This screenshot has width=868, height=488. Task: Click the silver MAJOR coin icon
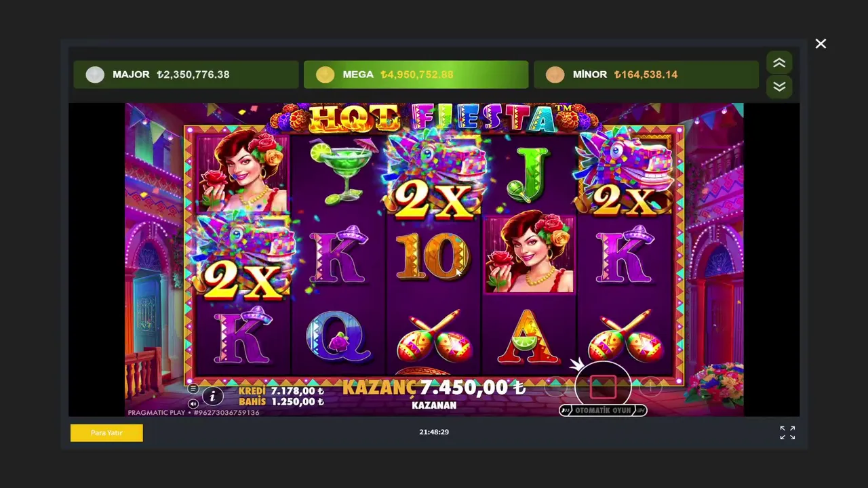(95, 75)
